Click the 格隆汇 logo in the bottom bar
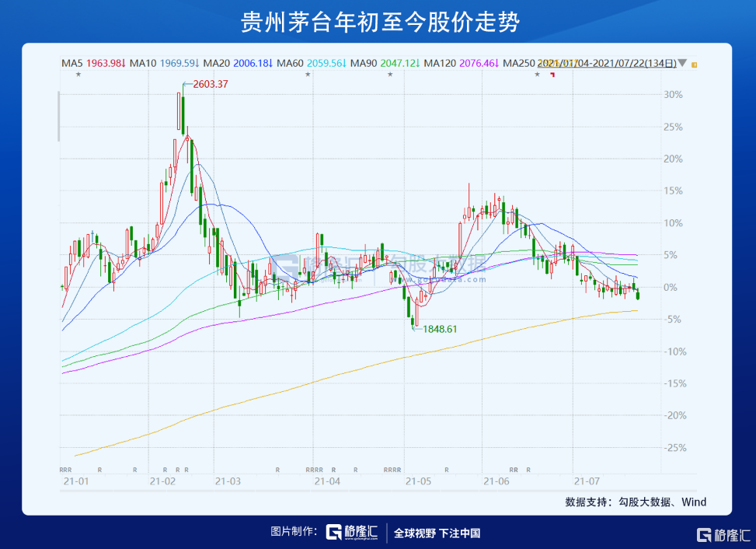The image size is (756, 549). point(352,532)
